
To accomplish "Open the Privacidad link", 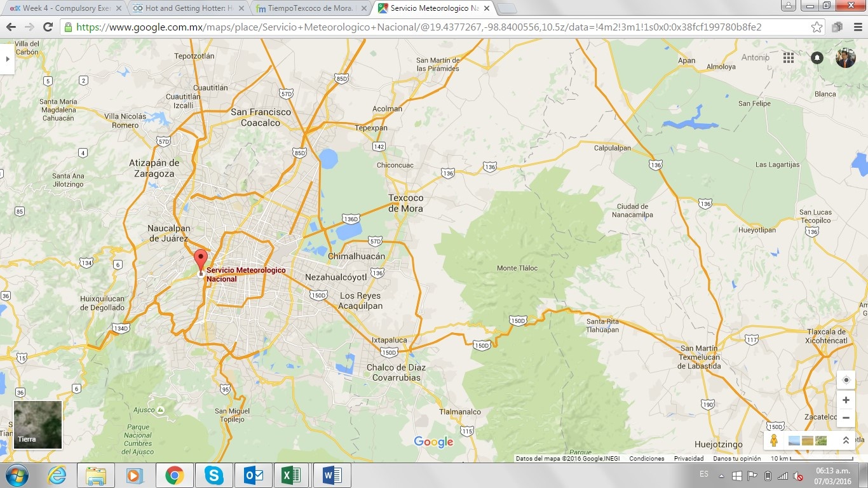I will click(x=688, y=458).
